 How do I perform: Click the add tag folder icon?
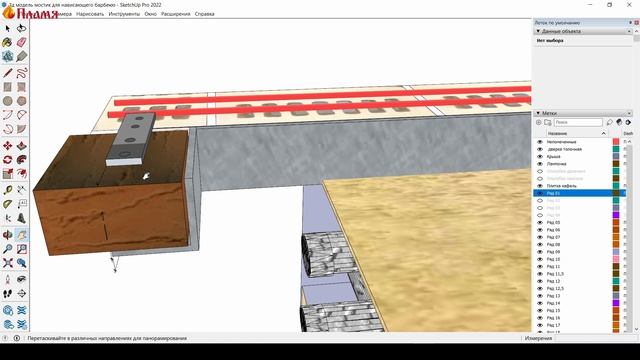[548, 122]
